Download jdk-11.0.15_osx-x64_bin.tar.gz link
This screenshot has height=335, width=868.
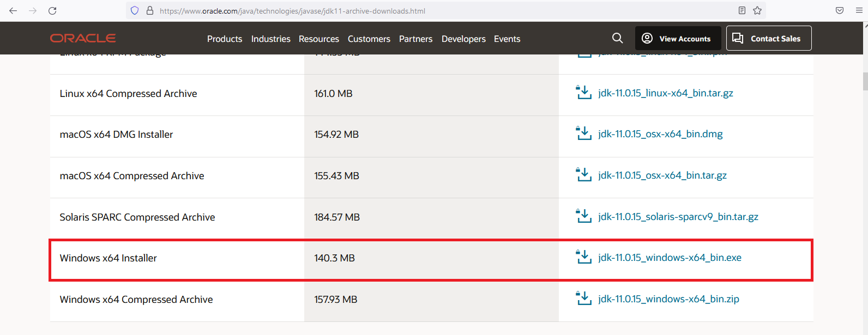click(662, 175)
